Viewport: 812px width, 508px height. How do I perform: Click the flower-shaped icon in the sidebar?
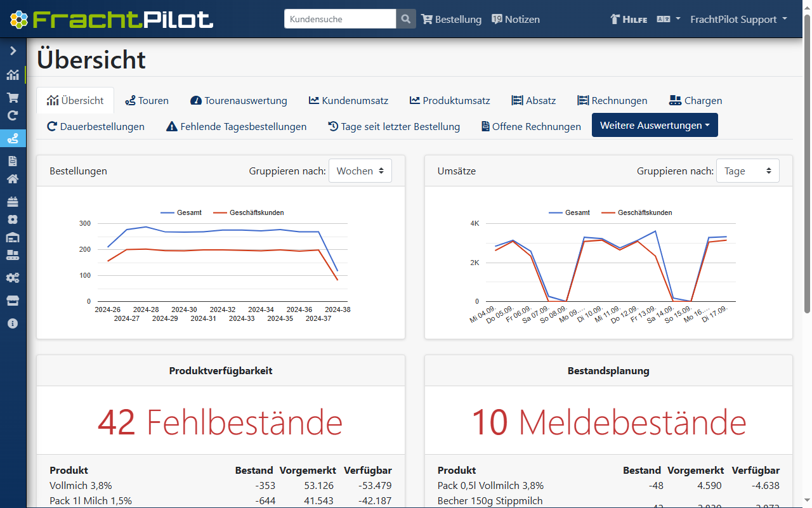click(x=13, y=219)
